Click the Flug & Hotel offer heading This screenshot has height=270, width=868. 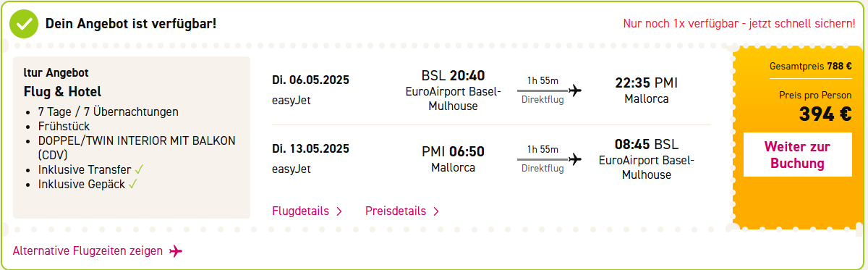[62, 92]
